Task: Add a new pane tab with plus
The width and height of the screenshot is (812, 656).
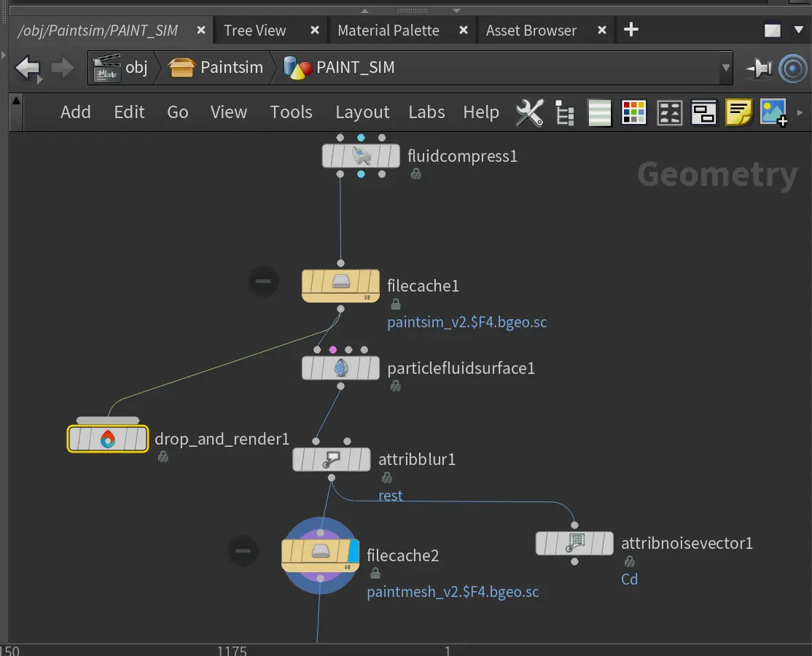Action: pyautogui.click(x=631, y=30)
